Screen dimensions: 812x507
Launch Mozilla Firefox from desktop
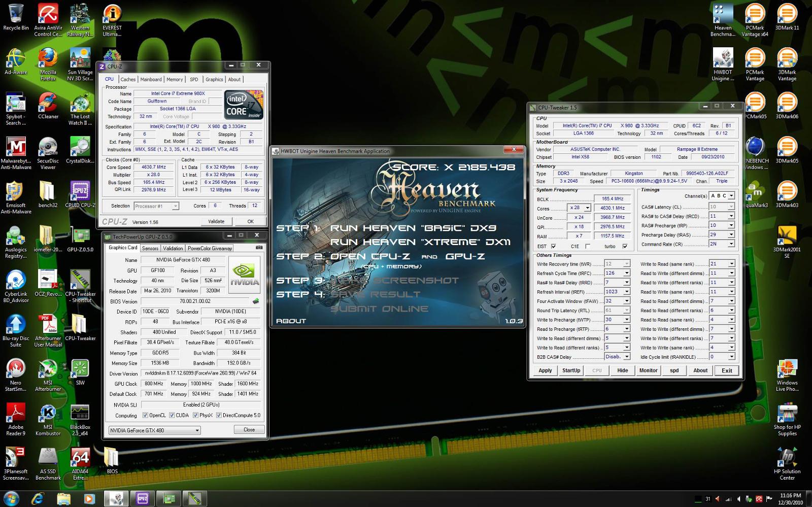pos(48,65)
